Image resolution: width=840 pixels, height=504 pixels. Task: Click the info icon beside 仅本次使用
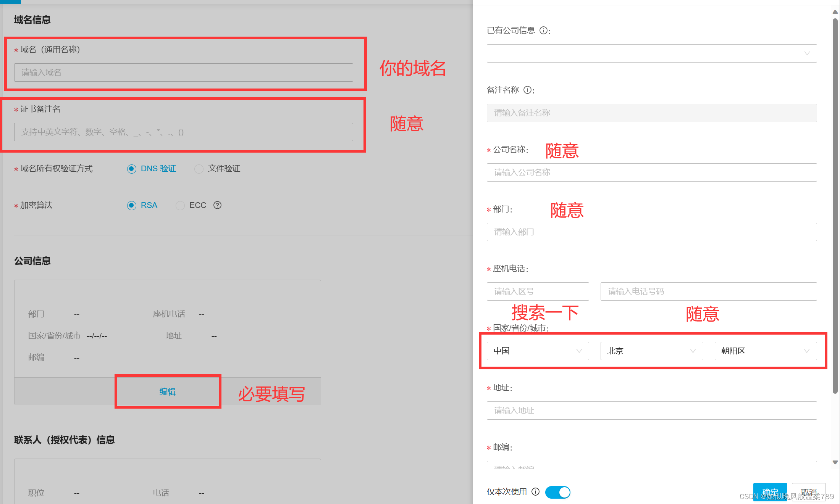pos(536,491)
